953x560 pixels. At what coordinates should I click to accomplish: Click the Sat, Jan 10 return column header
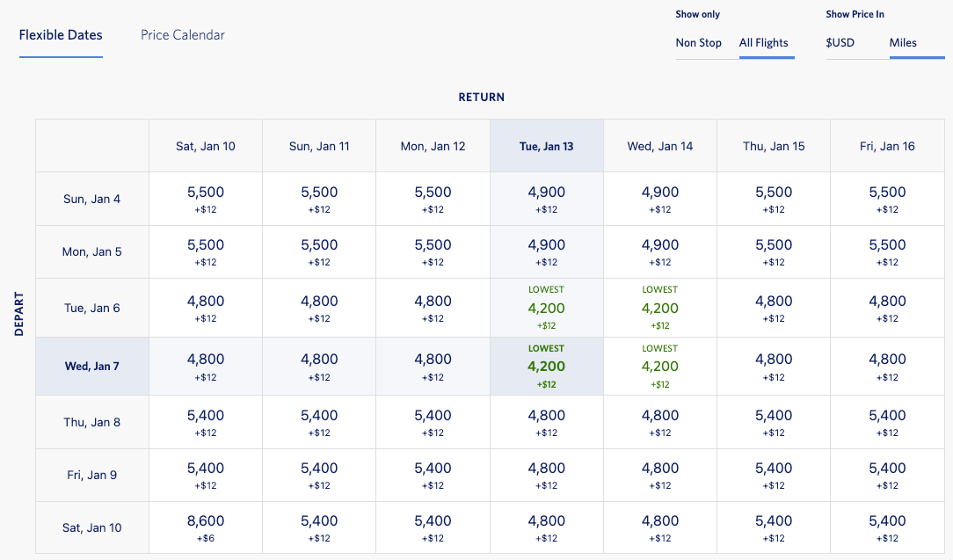(x=206, y=144)
